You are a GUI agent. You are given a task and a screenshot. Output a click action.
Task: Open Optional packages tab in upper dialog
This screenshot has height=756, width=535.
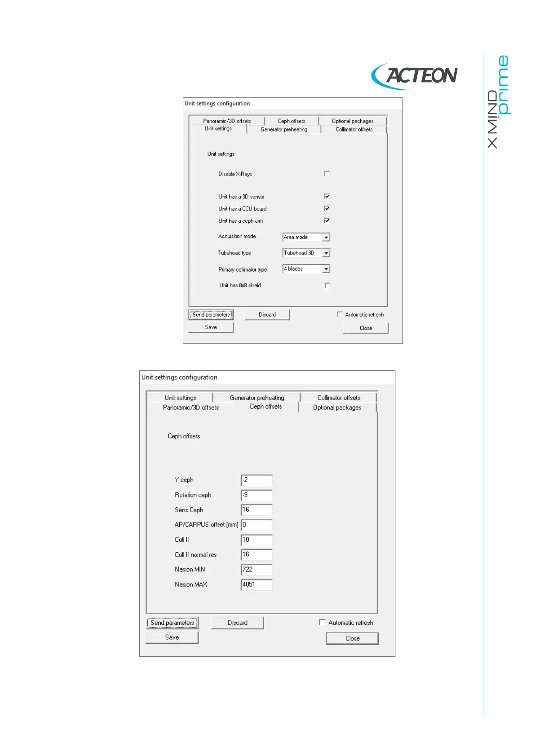353,121
